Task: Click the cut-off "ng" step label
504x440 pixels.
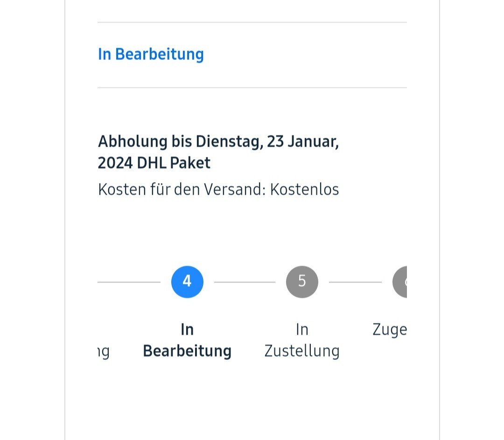Action: pyautogui.click(x=104, y=351)
